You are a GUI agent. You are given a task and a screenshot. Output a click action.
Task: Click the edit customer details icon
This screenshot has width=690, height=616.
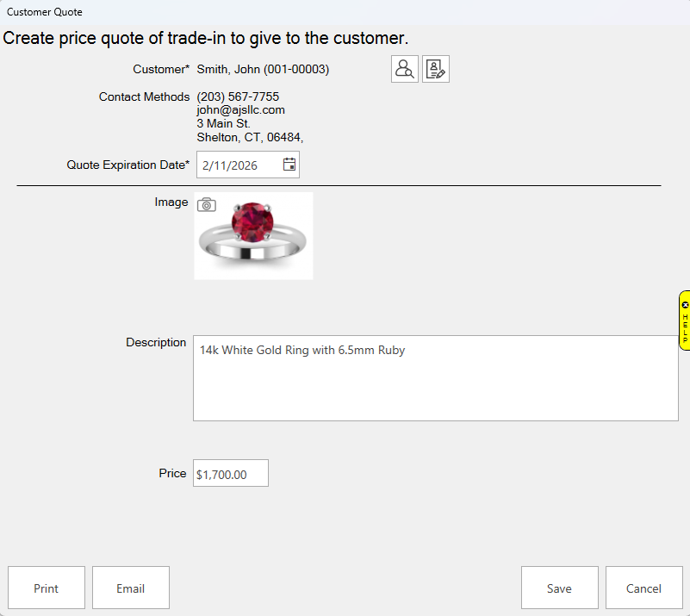436,69
